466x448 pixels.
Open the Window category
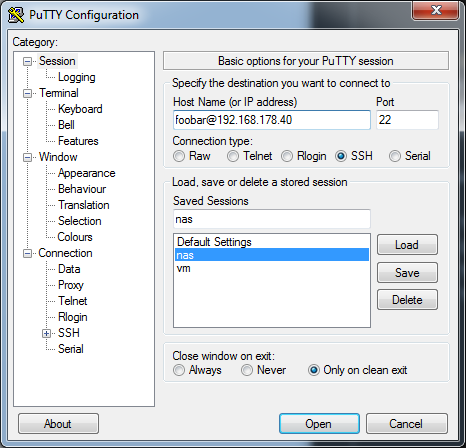click(58, 157)
